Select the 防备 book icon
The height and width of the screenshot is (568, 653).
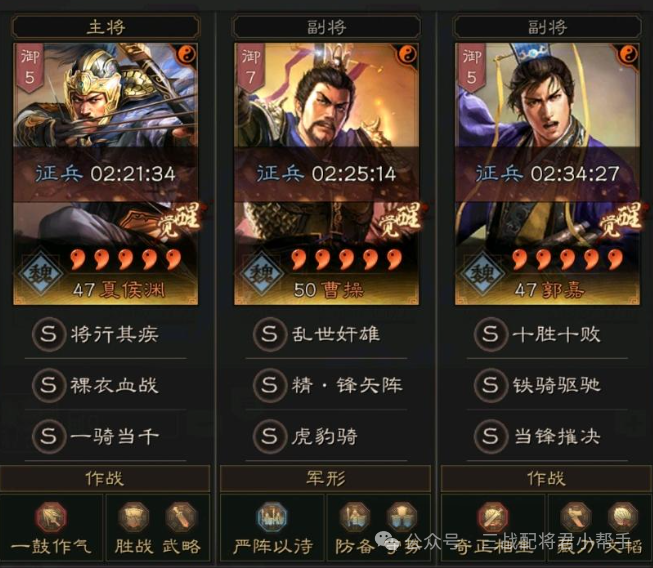pyautogui.click(x=354, y=518)
